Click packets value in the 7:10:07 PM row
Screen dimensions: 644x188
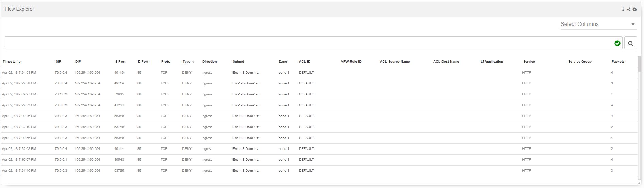[x=612, y=160]
